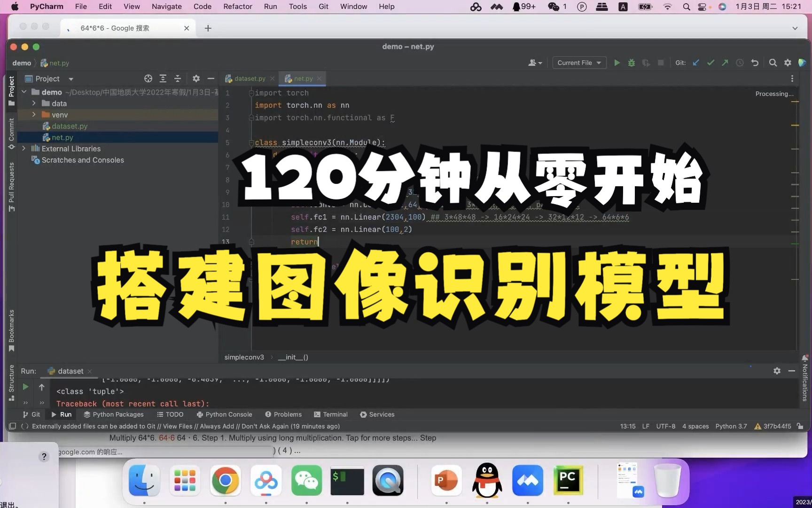Open Search Everywhere magnifier in PyCharm toolbar
Screen dimensions: 812x508
773,63
